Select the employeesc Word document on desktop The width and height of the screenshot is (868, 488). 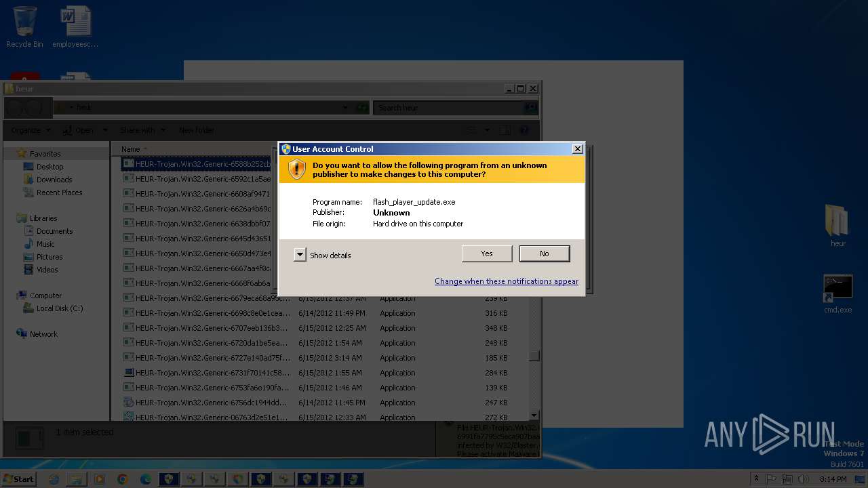tap(75, 27)
